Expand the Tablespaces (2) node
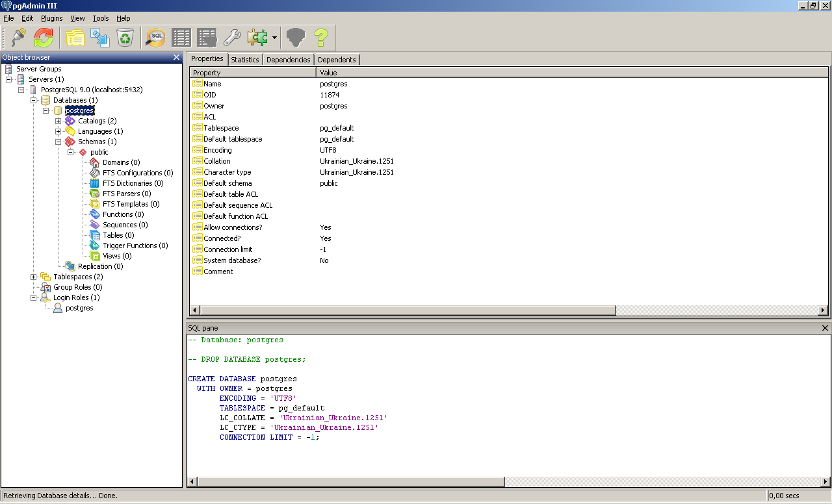 click(34, 277)
